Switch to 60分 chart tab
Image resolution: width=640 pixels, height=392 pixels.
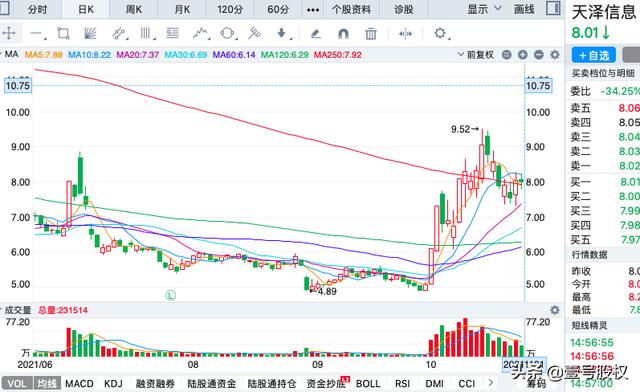278,9
